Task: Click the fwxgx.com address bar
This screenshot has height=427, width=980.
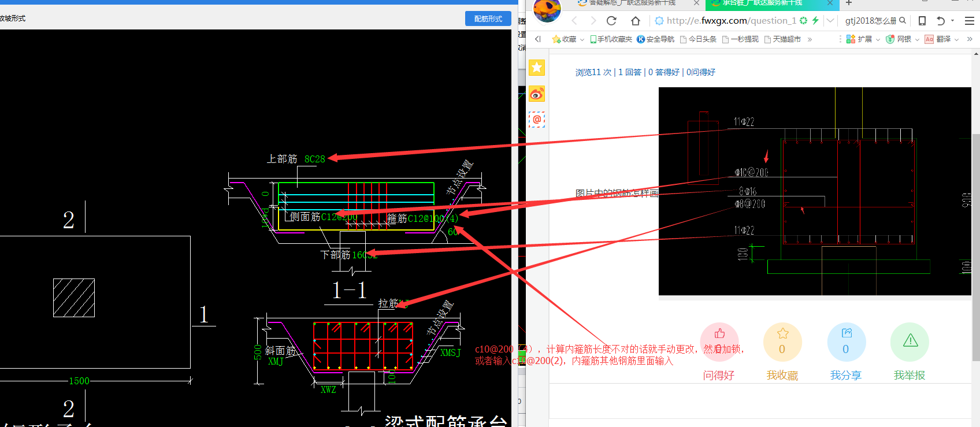Action: point(731,21)
